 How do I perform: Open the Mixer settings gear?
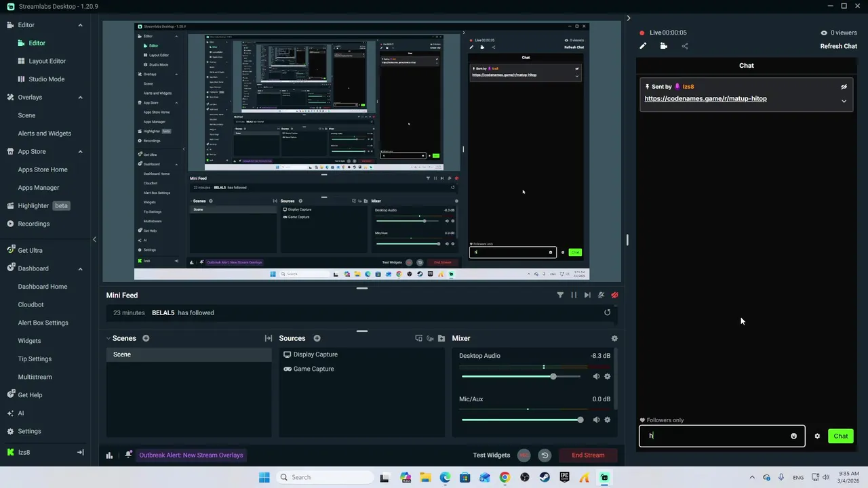(614, 338)
